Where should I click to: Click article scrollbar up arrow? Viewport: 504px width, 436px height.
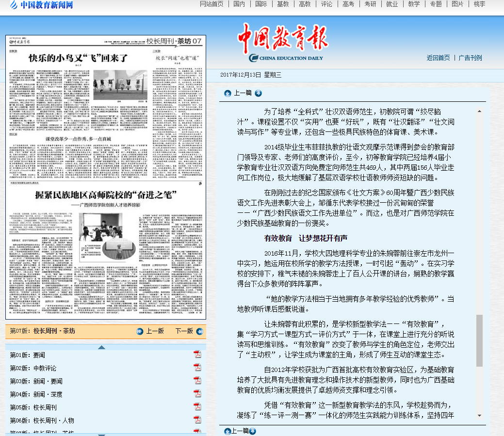[x=479, y=111]
